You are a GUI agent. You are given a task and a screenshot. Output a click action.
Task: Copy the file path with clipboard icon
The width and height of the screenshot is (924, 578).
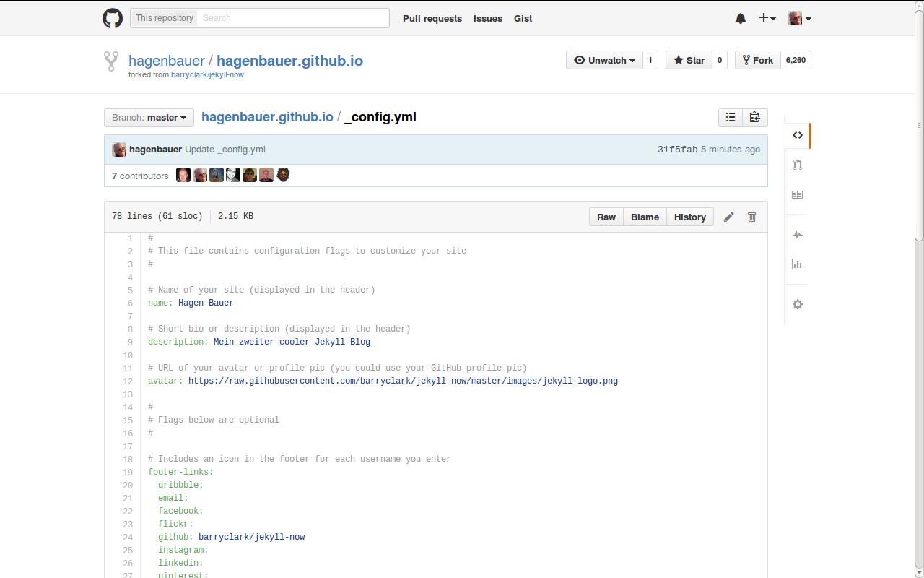(754, 116)
